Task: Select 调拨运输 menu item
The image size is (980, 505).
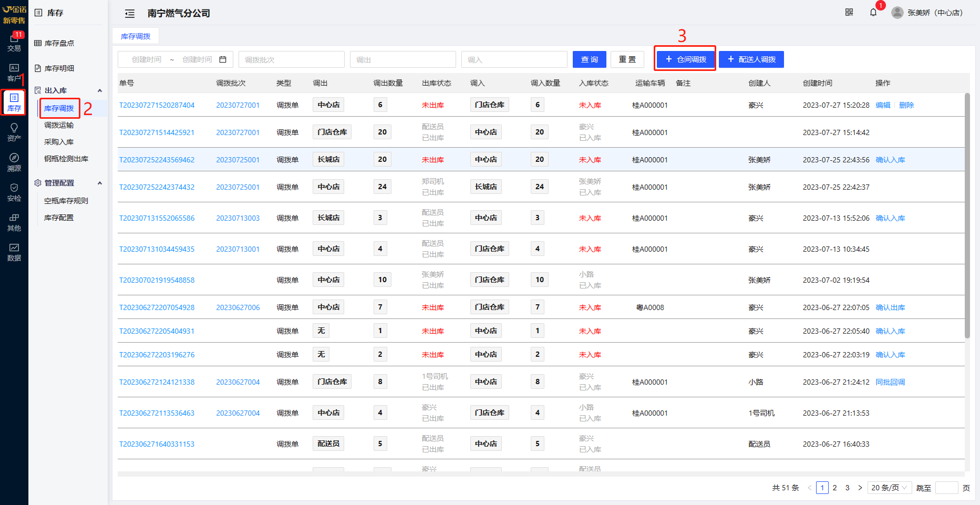Action: [59, 125]
